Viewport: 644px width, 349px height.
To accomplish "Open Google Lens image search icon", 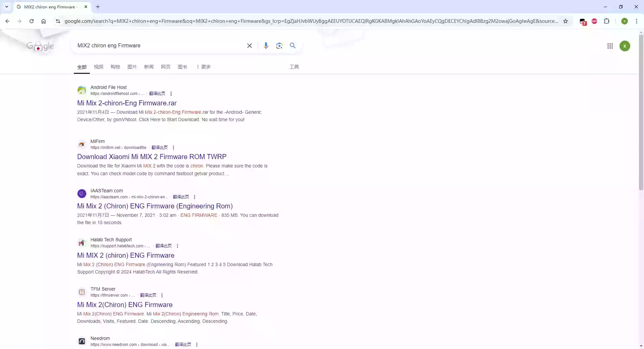I will (x=279, y=46).
